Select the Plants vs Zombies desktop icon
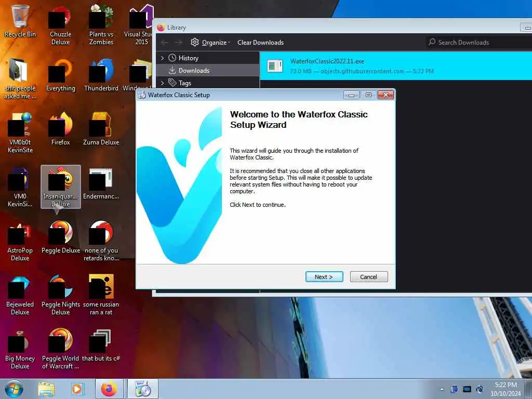The width and height of the screenshot is (532, 399). coord(101,24)
